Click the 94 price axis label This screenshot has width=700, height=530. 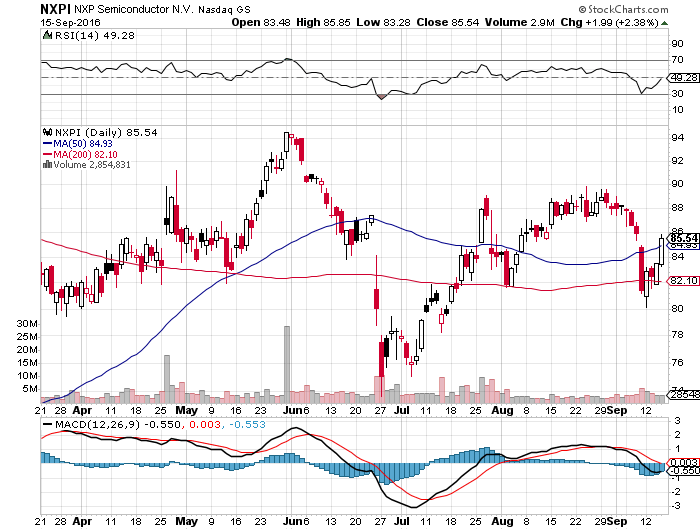pyautogui.click(x=677, y=138)
